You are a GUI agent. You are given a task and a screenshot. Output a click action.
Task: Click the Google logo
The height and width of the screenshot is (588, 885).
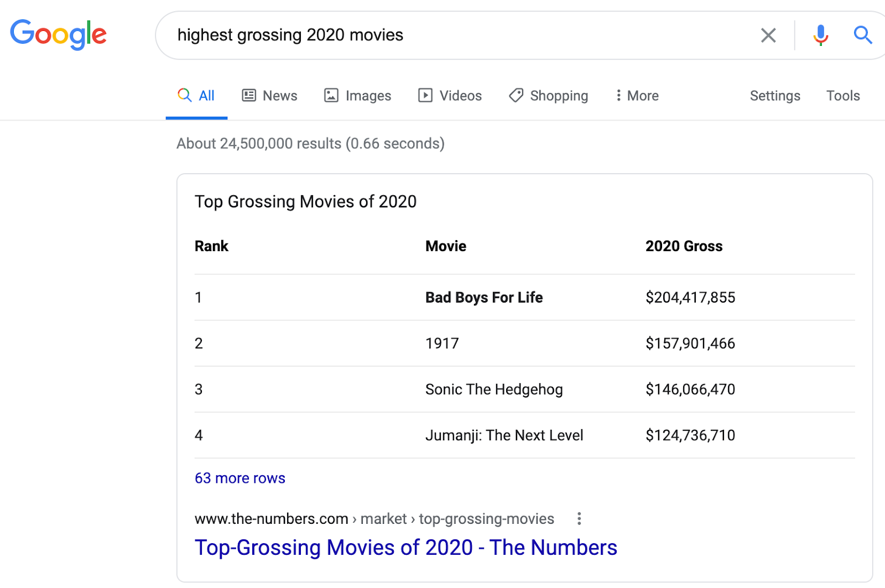pos(59,34)
